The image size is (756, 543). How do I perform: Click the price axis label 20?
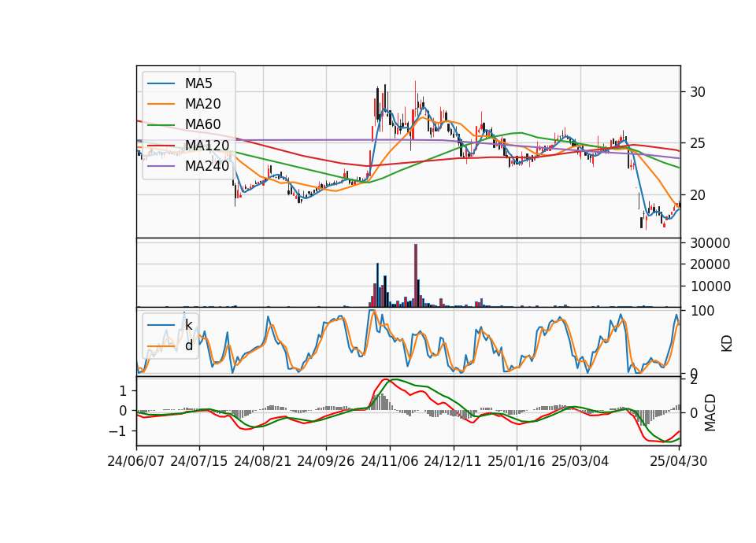[x=697, y=195]
